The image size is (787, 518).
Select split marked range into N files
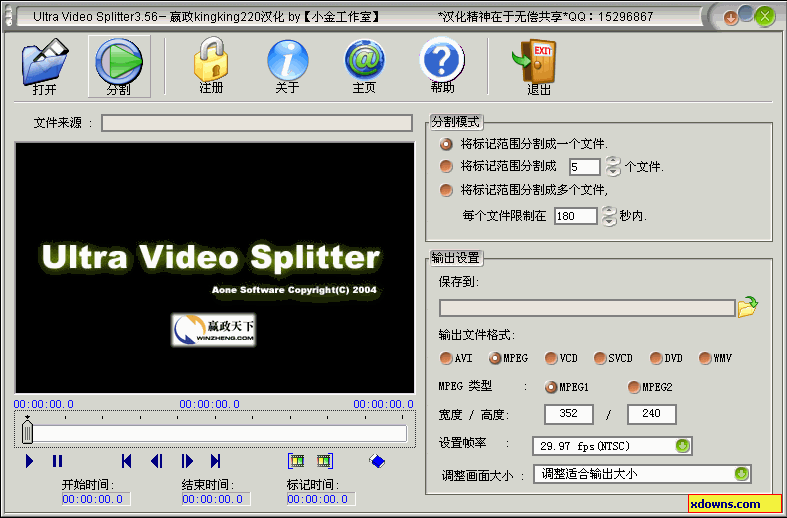pos(446,166)
